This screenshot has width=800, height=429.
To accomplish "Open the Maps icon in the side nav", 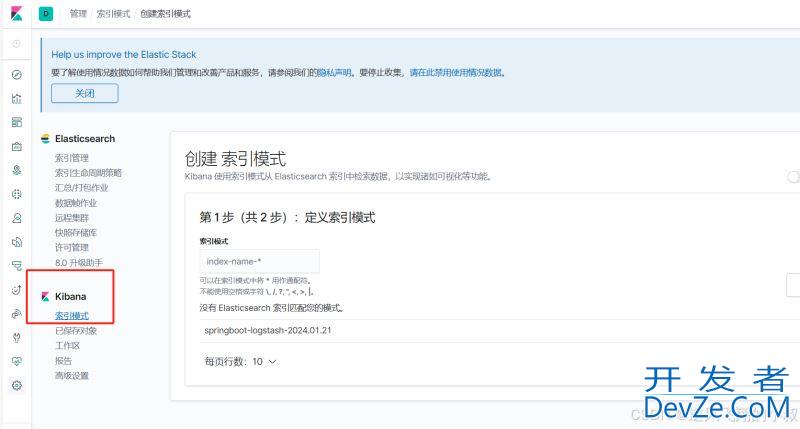I will coord(16,170).
